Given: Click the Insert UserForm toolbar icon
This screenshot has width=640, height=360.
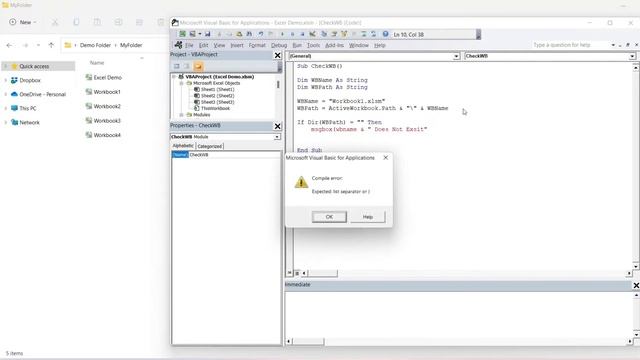Looking at the screenshot, I should tap(192, 34).
